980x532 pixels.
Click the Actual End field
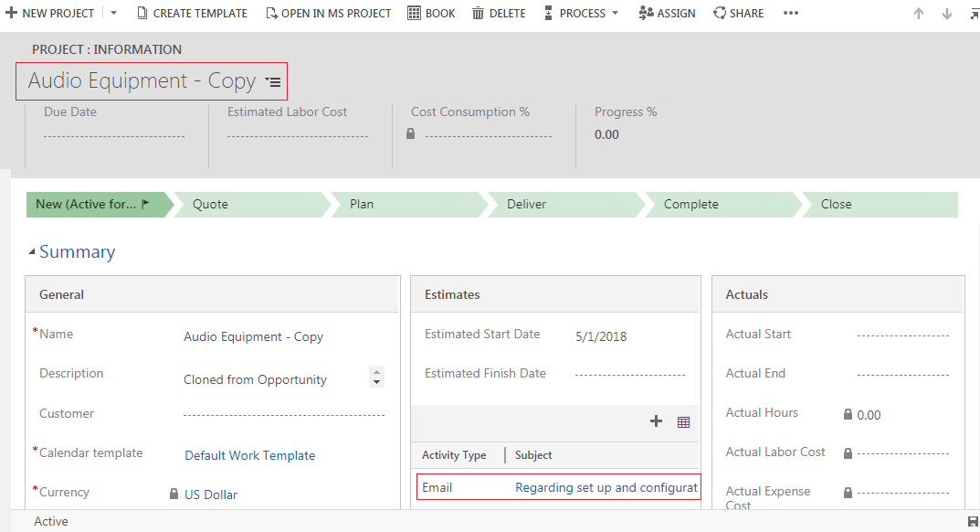(x=903, y=374)
